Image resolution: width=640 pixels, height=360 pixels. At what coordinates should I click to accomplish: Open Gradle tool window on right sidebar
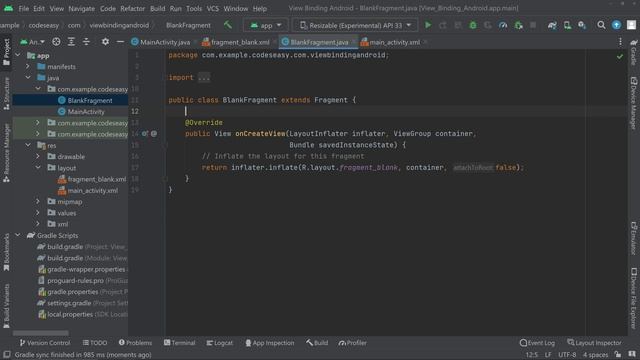coord(633,52)
